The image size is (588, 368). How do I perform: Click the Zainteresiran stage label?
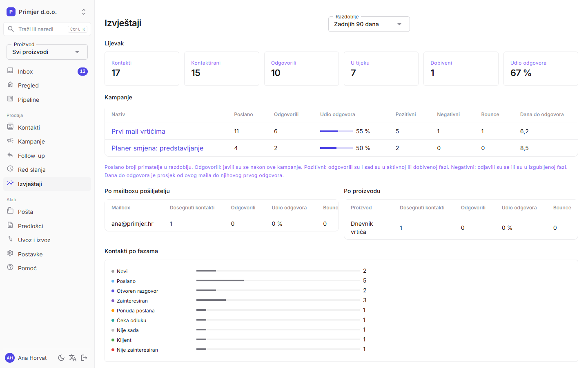pos(132,301)
